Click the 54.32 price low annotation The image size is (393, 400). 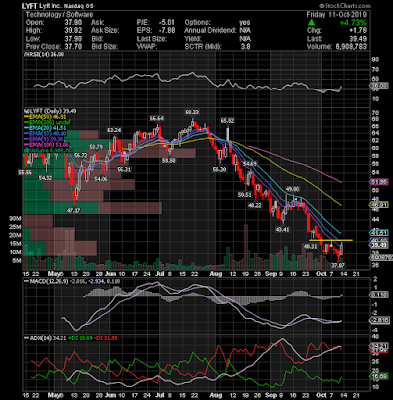click(x=45, y=178)
